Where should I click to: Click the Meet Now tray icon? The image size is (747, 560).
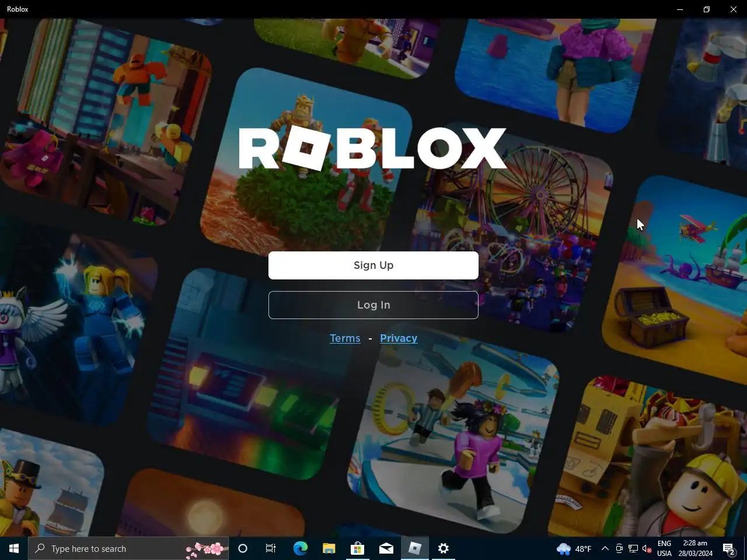(x=619, y=548)
